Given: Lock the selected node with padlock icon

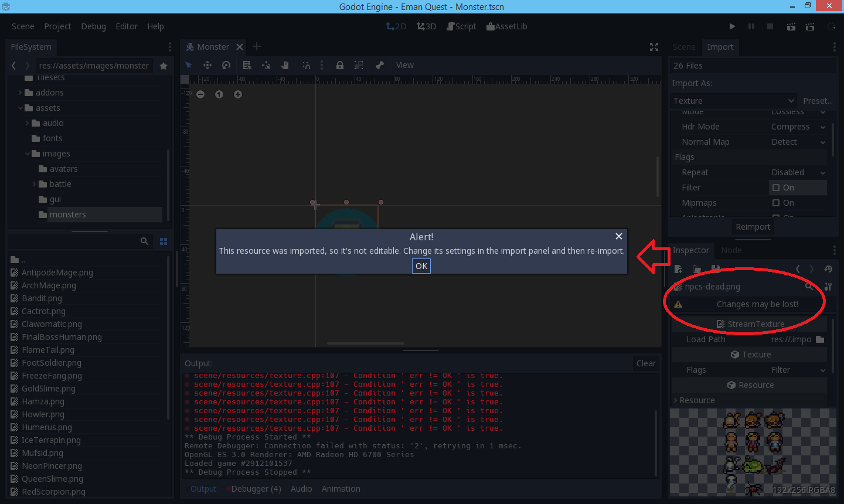Looking at the screenshot, I should click(x=340, y=65).
